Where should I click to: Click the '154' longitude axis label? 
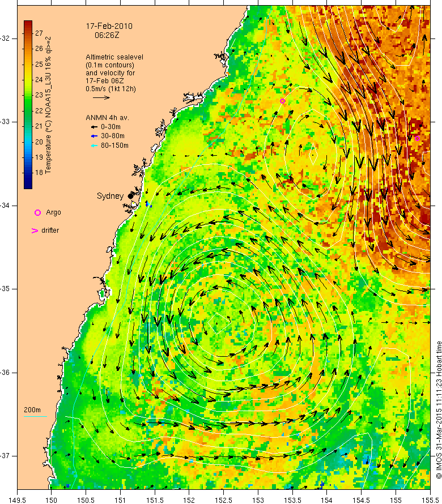[327, 500]
